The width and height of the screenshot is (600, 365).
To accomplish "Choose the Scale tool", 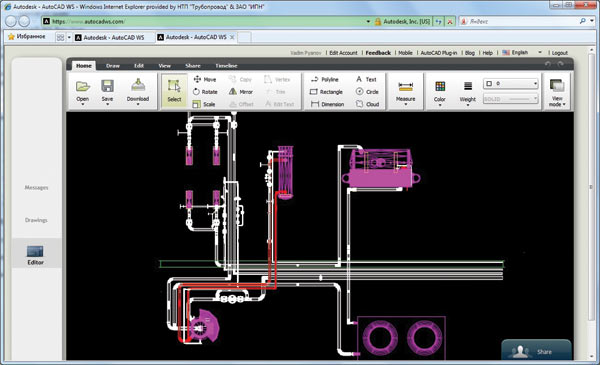I will 204,104.
